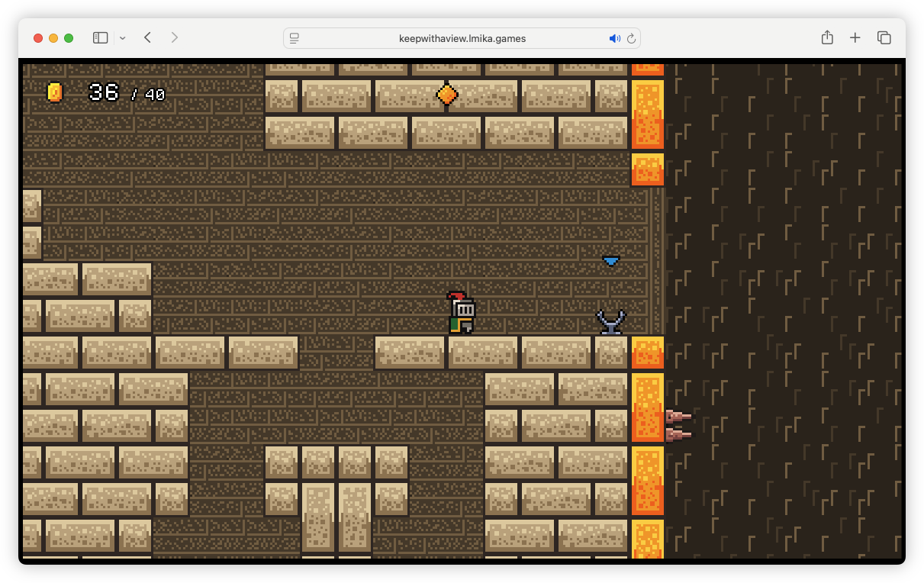Open the page reader menu icon

[295, 38]
